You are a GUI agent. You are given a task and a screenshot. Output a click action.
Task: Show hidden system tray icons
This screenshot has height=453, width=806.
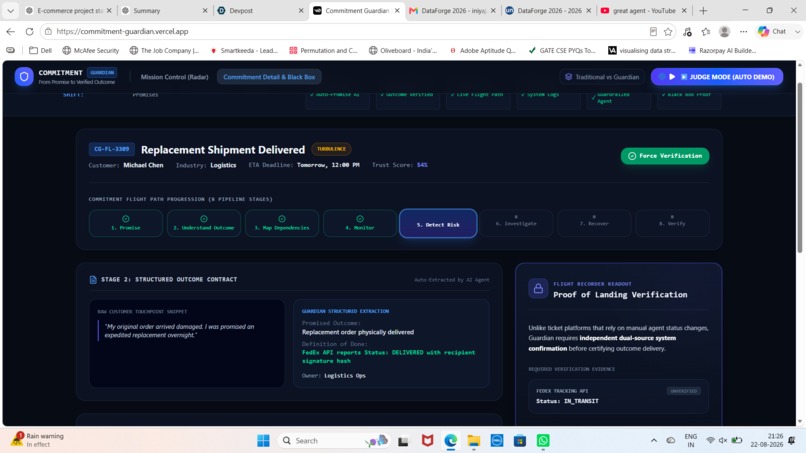[654, 441]
